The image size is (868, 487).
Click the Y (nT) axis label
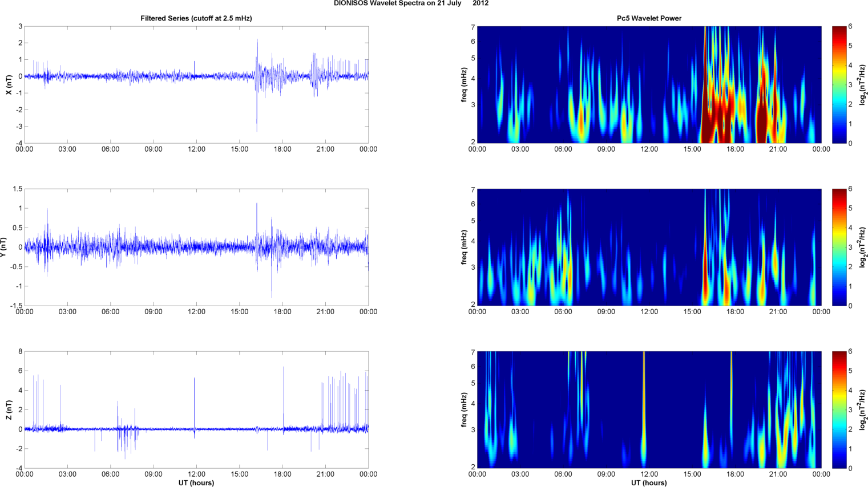pos(3,247)
